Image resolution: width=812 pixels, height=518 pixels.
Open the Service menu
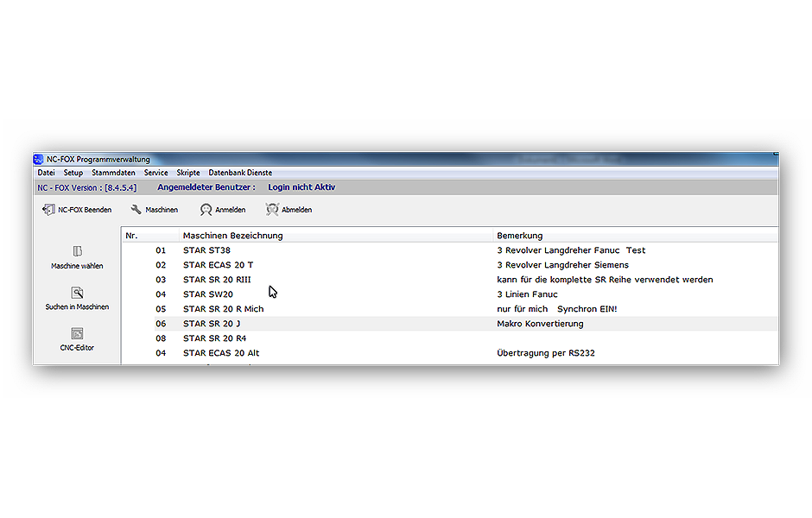tap(155, 172)
